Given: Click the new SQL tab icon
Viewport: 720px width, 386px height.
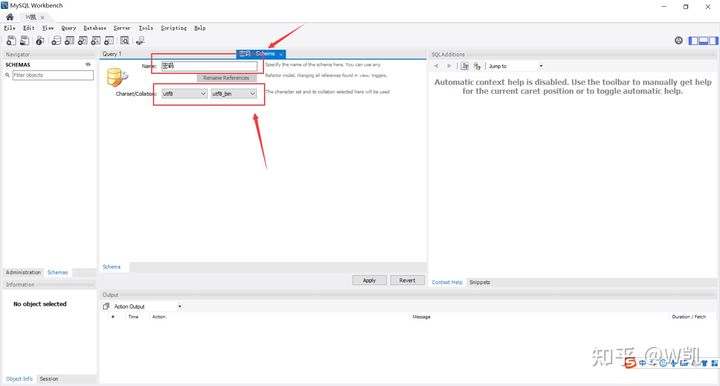Looking at the screenshot, I should click(11, 41).
